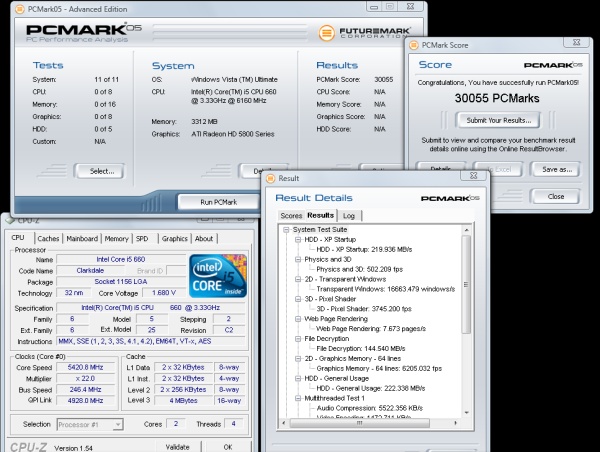600x452 pixels.
Task: Select the File Decryption: 144.540 MB/s row
Action: coord(361,349)
